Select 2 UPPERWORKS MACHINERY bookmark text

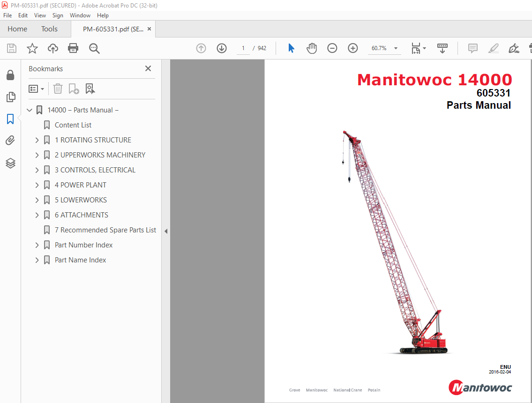click(x=100, y=155)
